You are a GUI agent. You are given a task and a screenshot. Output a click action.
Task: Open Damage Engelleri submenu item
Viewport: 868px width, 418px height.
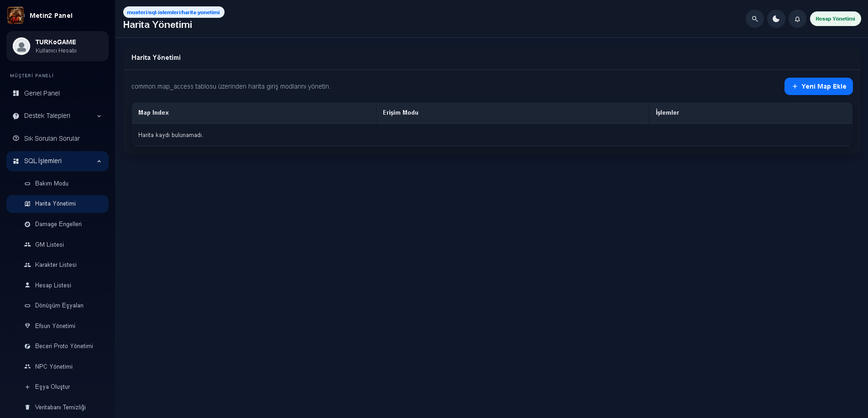pyautogui.click(x=58, y=224)
